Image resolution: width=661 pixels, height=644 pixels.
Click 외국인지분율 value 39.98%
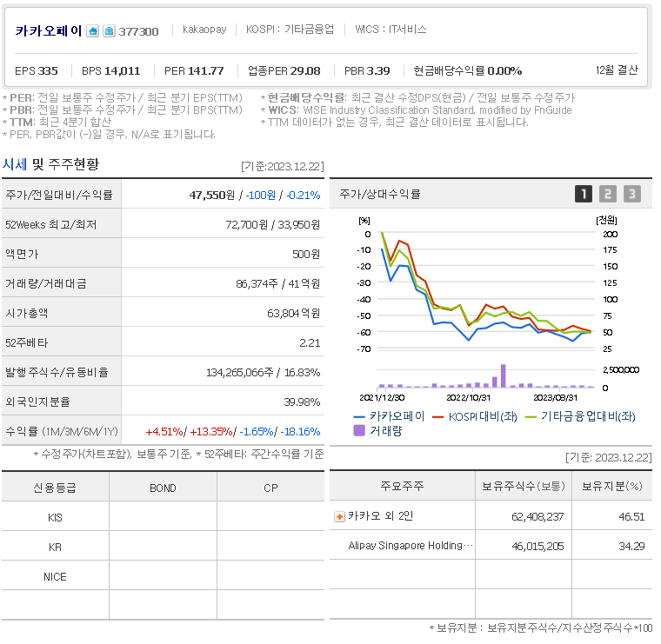(x=302, y=402)
